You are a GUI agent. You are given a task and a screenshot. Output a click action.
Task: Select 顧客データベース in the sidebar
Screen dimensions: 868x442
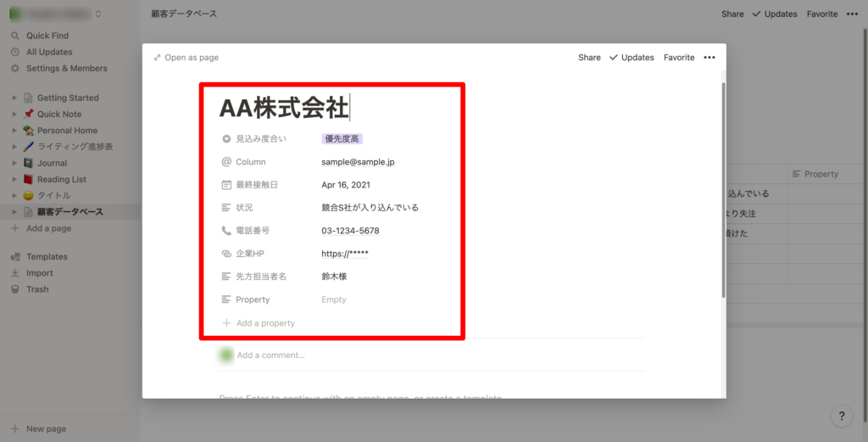pyautogui.click(x=70, y=212)
